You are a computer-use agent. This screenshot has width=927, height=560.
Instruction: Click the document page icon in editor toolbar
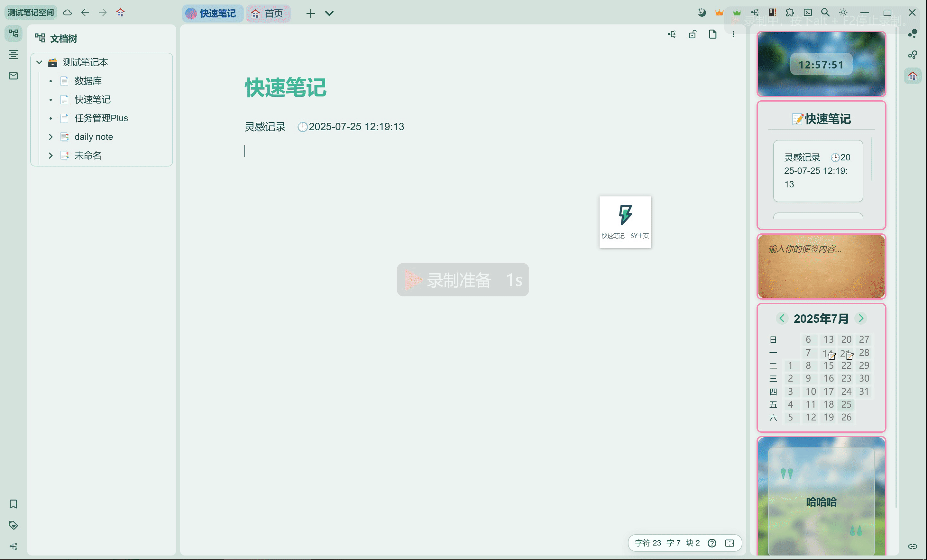(712, 34)
